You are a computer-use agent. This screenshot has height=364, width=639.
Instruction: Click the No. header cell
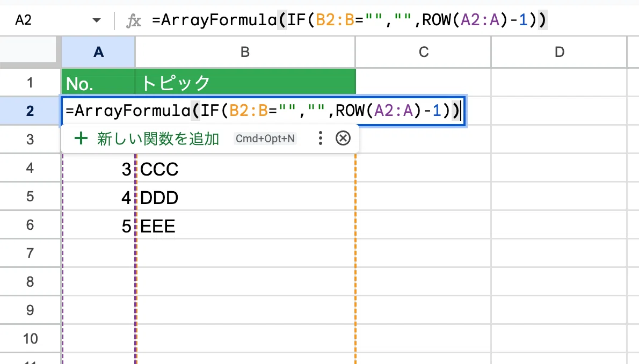click(98, 82)
